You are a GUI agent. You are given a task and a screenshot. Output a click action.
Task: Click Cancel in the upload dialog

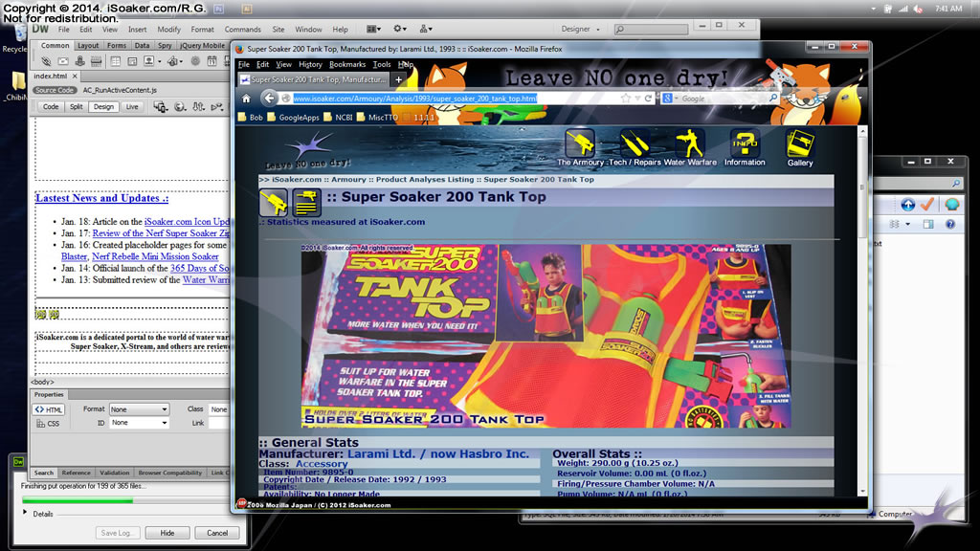click(217, 533)
